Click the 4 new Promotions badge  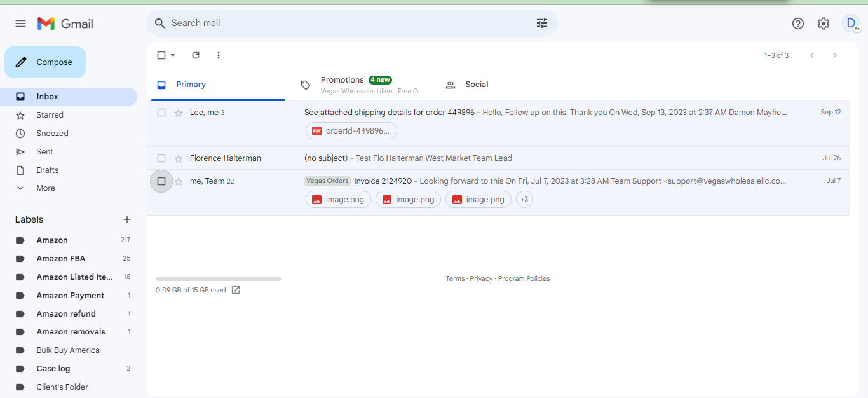[x=380, y=80]
